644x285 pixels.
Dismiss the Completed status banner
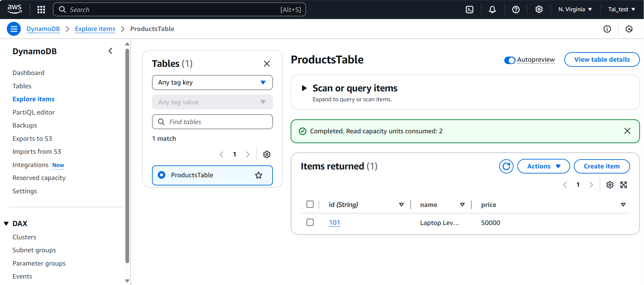tap(627, 131)
